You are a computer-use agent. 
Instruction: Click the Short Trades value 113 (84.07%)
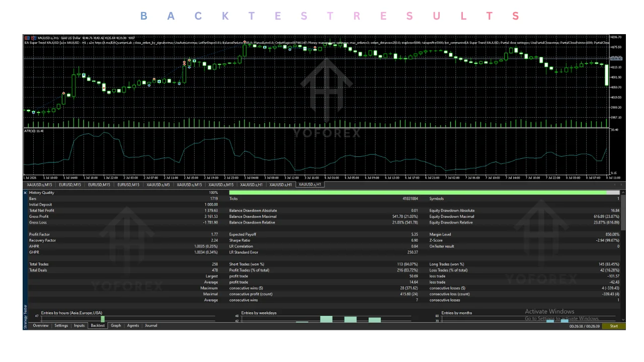[408, 264]
